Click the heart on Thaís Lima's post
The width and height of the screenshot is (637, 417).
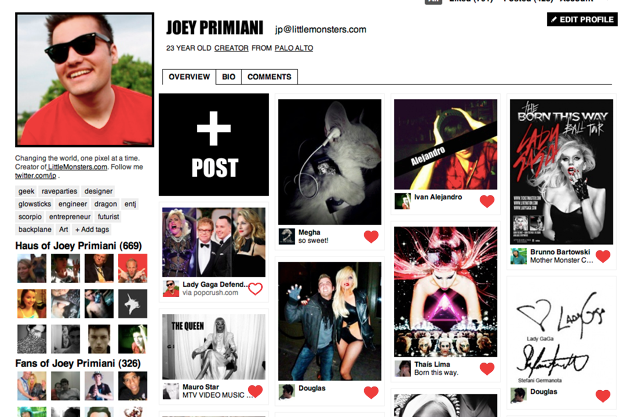487,368
